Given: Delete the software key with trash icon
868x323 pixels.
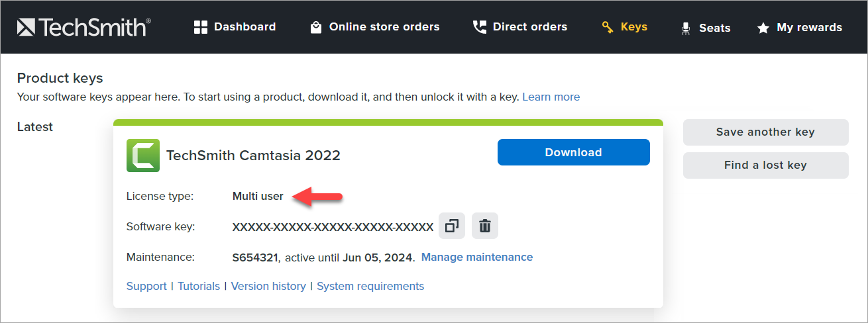Looking at the screenshot, I should (x=485, y=226).
